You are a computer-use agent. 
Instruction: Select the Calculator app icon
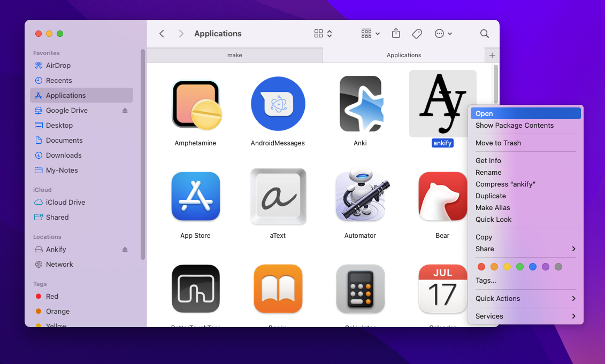(x=361, y=289)
